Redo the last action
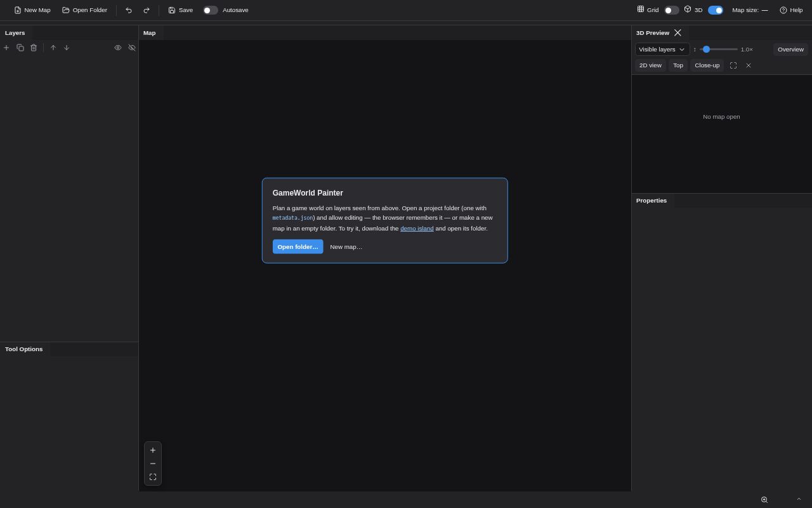Image resolution: width=812 pixels, height=508 pixels. [147, 10]
